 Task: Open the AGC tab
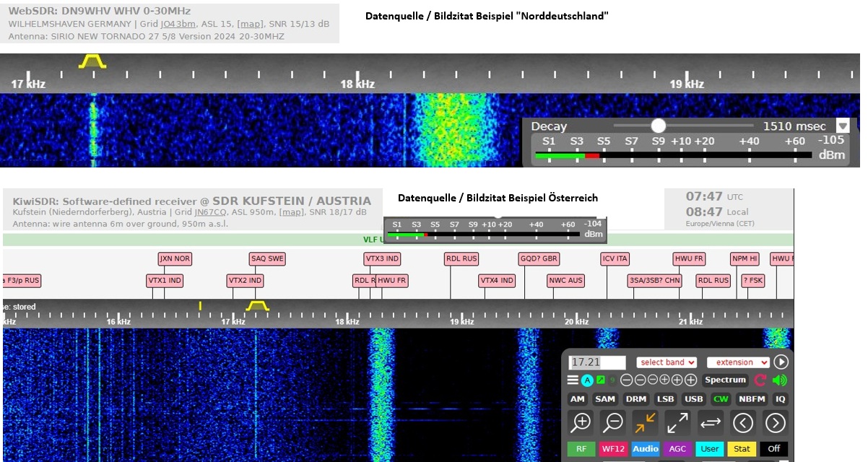point(677,449)
